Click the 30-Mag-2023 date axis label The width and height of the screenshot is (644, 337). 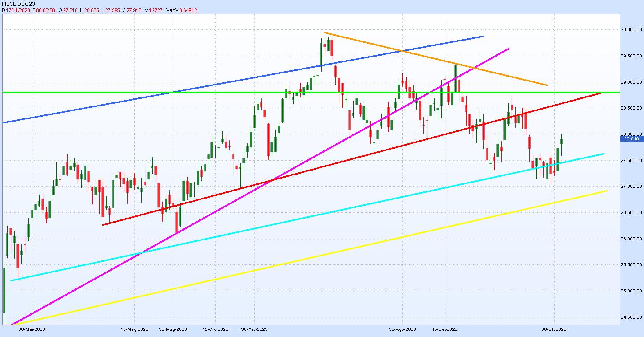[173, 329]
